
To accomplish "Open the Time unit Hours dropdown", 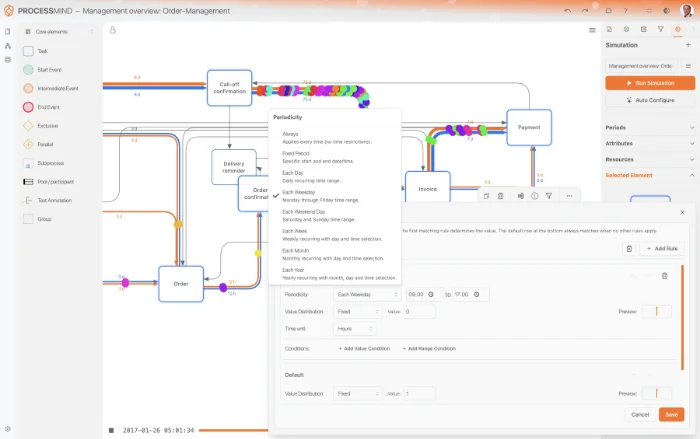I will coord(355,328).
